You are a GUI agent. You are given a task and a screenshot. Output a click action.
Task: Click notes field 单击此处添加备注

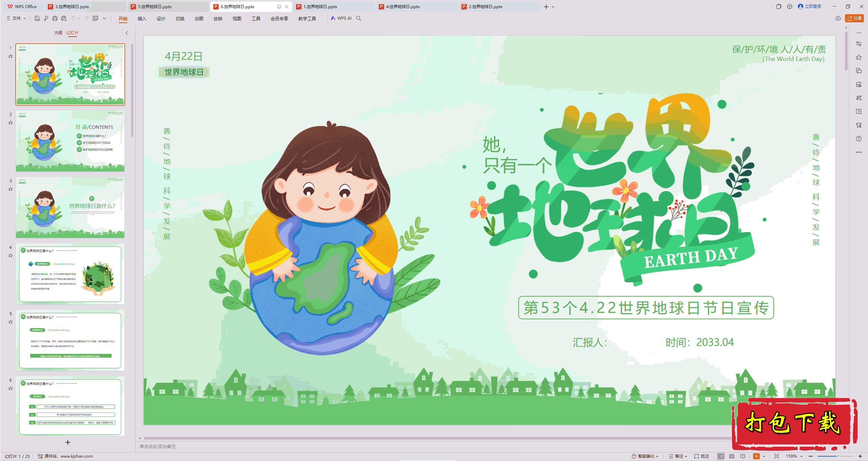(158, 446)
